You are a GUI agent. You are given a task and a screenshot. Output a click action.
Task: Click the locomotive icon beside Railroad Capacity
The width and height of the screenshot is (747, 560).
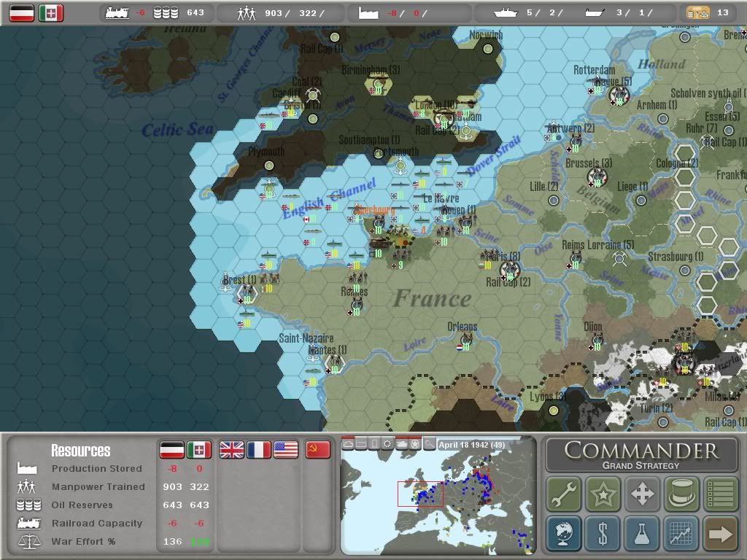coord(28,524)
